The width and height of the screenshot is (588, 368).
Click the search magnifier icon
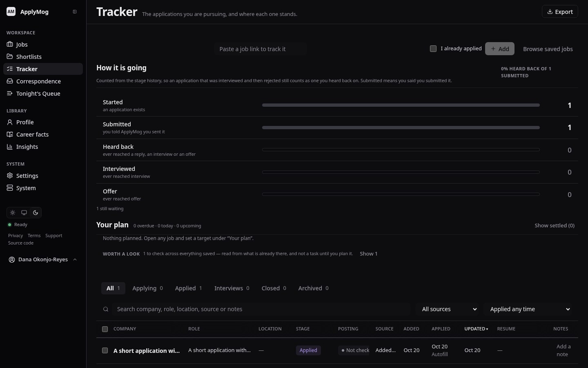106,309
